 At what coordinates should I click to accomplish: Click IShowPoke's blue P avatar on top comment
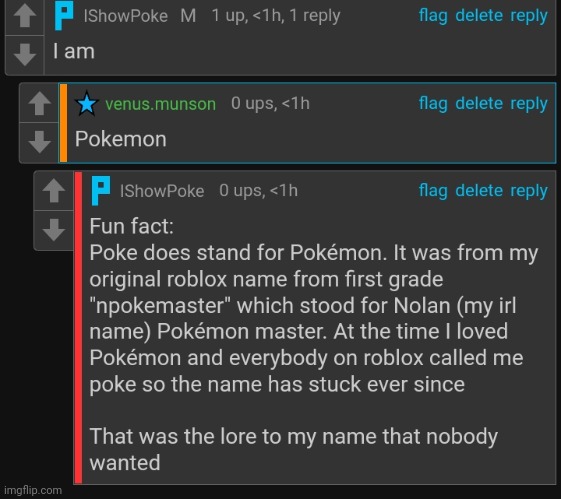pos(64,16)
